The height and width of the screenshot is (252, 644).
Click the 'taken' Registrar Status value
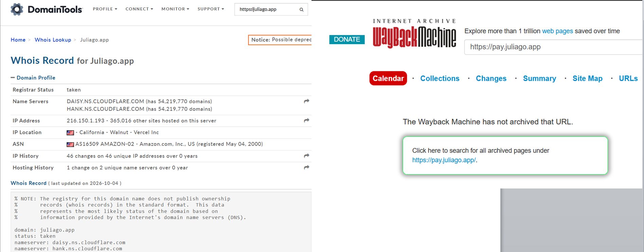click(x=74, y=90)
